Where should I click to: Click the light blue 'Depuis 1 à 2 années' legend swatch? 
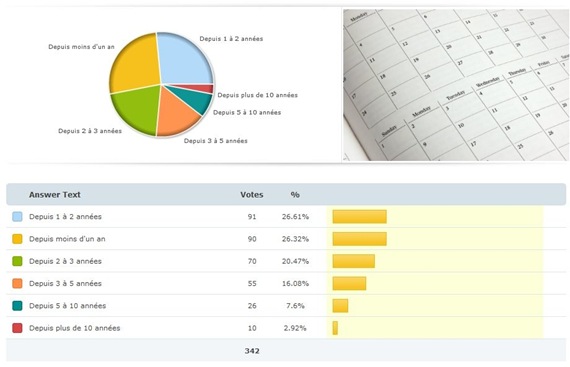click(17, 217)
